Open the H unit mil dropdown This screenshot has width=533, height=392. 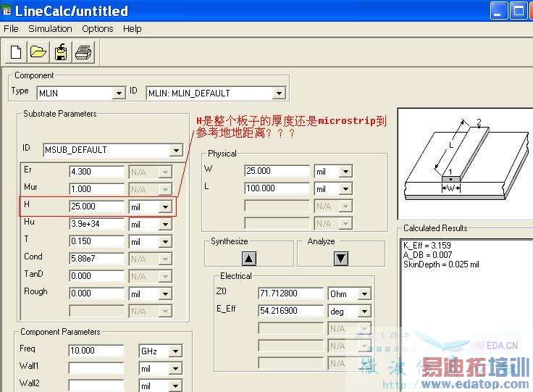165,207
